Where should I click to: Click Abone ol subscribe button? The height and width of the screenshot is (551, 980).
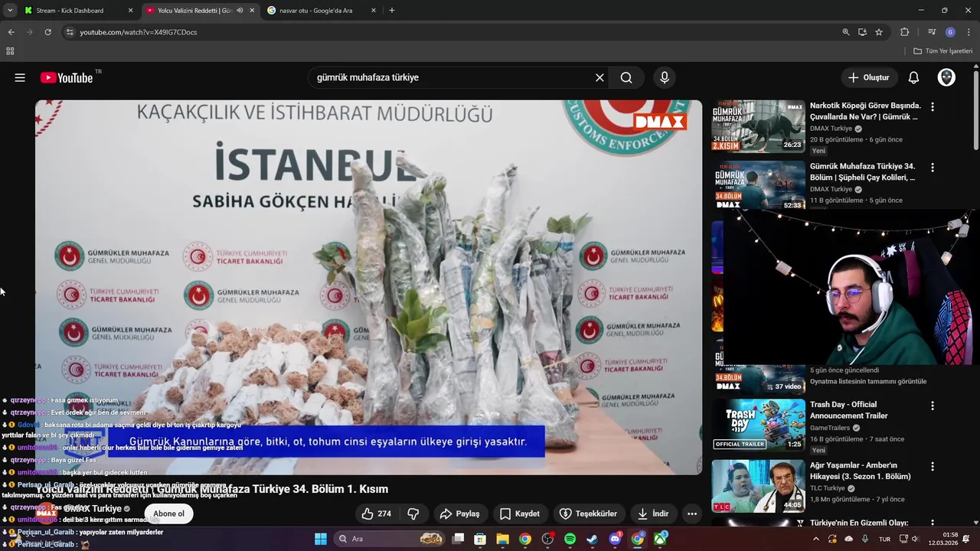point(168,514)
